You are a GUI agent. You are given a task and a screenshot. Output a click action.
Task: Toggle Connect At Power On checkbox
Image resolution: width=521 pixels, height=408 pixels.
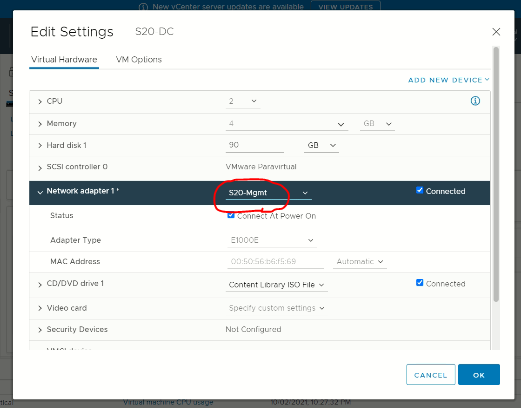231,215
